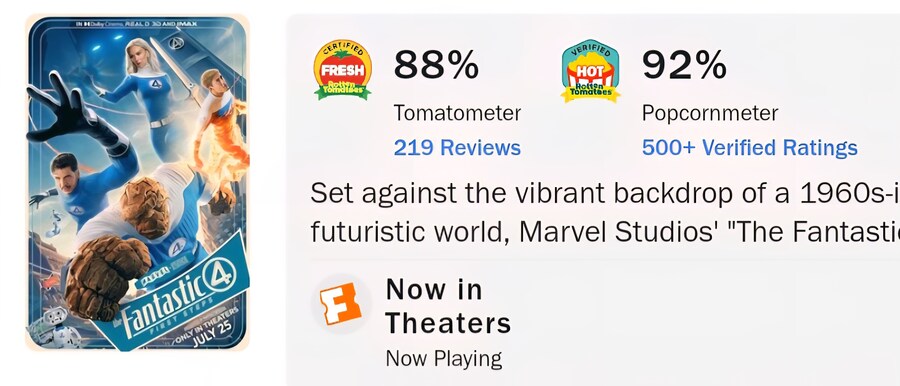
Task: Click the Tomatometer label
Action: point(457,113)
